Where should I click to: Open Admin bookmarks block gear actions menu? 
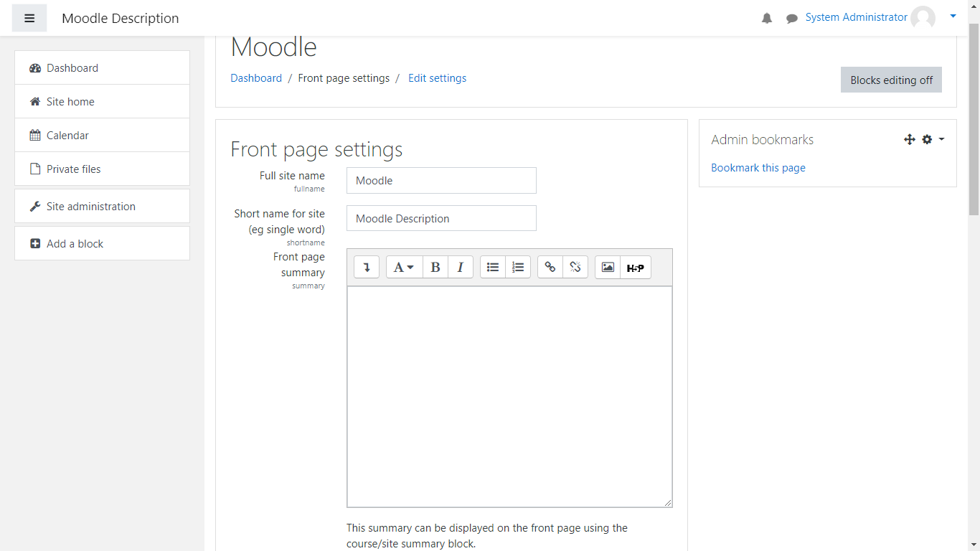click(x=932, y=140)
